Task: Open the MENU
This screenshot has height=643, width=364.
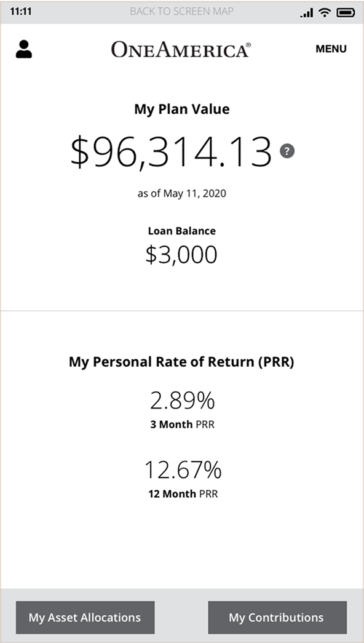Action: tap(331, 49)
